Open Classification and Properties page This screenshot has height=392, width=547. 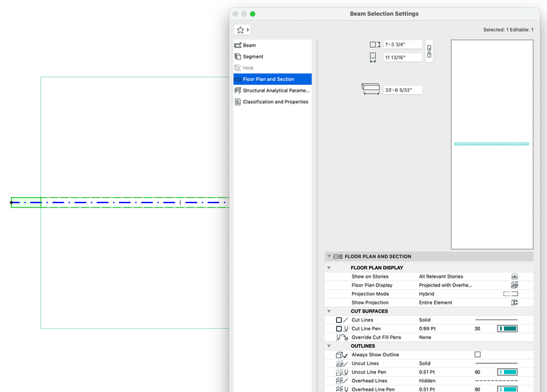pyautogui.click(x=272, y=102)
